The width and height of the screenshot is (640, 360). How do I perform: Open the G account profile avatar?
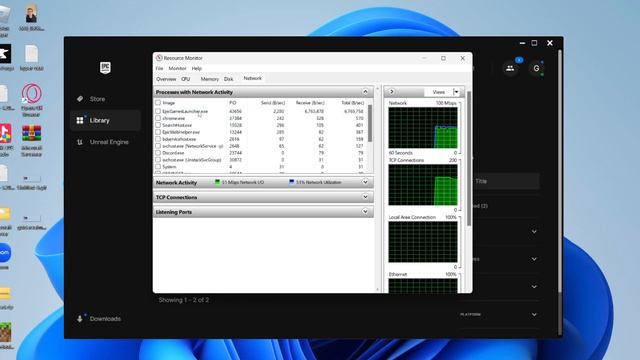pyautogui.click(x=536, y=68)
